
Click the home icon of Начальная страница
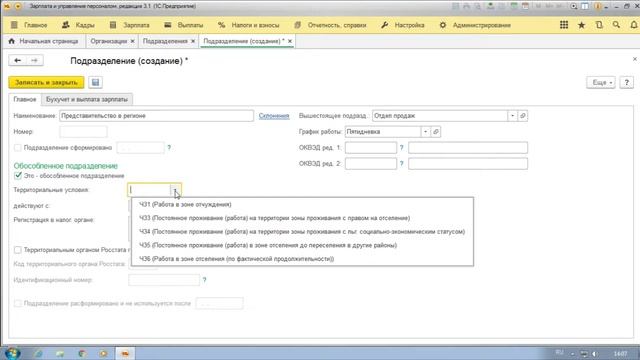11,41
